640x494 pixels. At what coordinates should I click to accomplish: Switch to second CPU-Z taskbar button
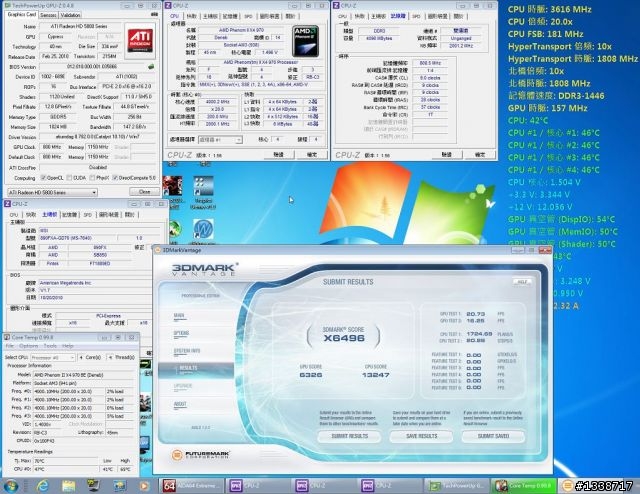pos(324,485)
